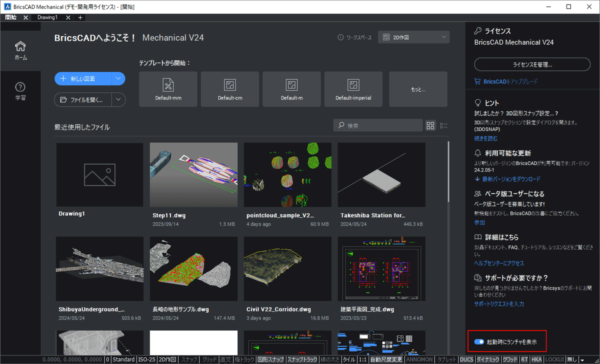Start from Default-cm template

[x=230, y=89]
